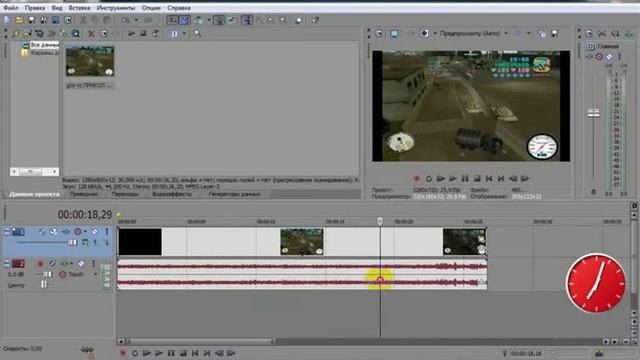
Task: Stop playback in the timeline transport bar
Action: tap(183, 353)
